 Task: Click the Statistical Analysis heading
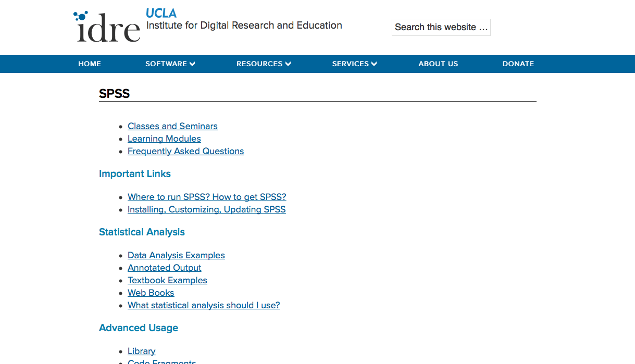coord(142,232)
